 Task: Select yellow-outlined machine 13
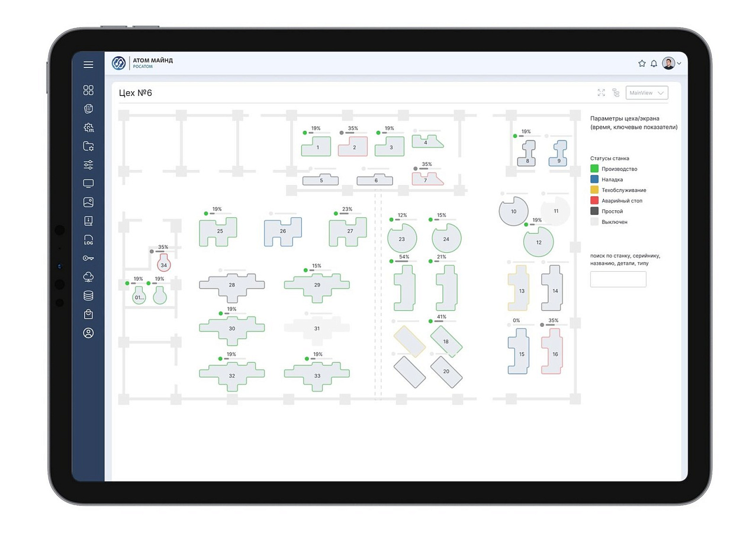click(519, 288)
